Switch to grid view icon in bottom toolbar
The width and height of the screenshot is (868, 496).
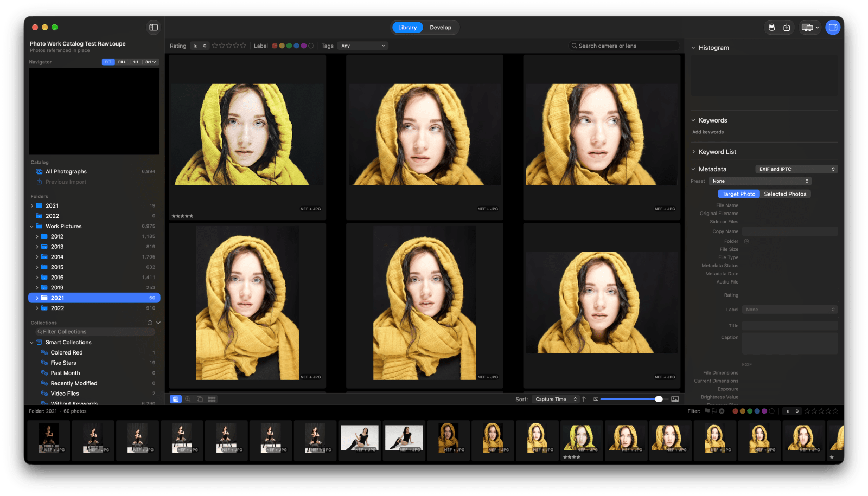[x=175, y=399]
